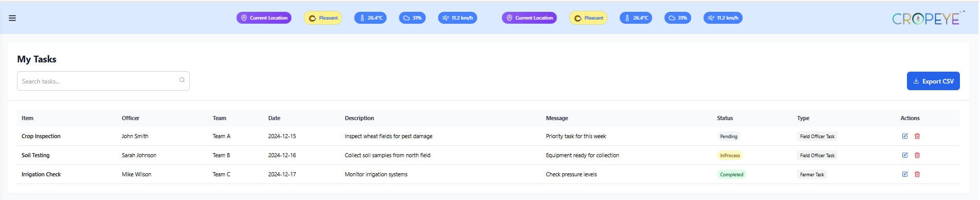Image resolution: width=980 pixels, height=200 pixels.
Task: Click the second Pleasant weather badge
Action: [589, 18]
